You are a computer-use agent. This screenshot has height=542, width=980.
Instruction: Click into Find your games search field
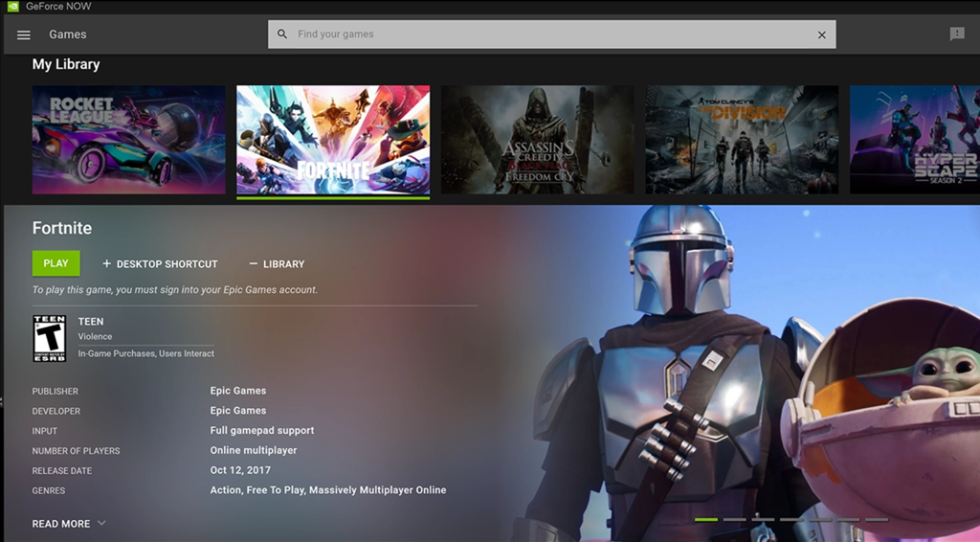coord(551,34)
